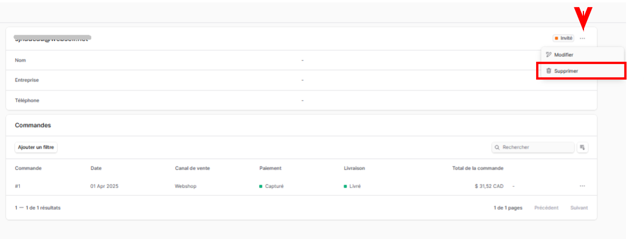Click '1 — 1 de 1 résultats' text
The image size is (644, 239).
point(38,208)
